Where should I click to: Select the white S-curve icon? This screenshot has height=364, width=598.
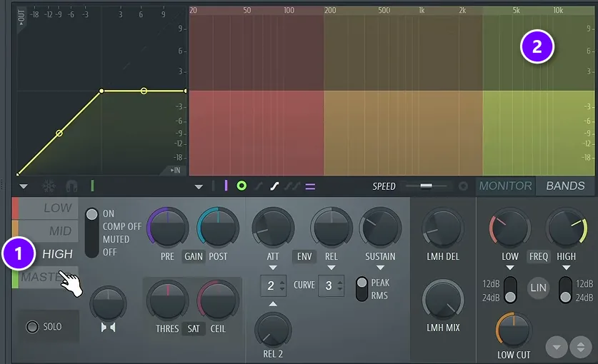[274, 186]
